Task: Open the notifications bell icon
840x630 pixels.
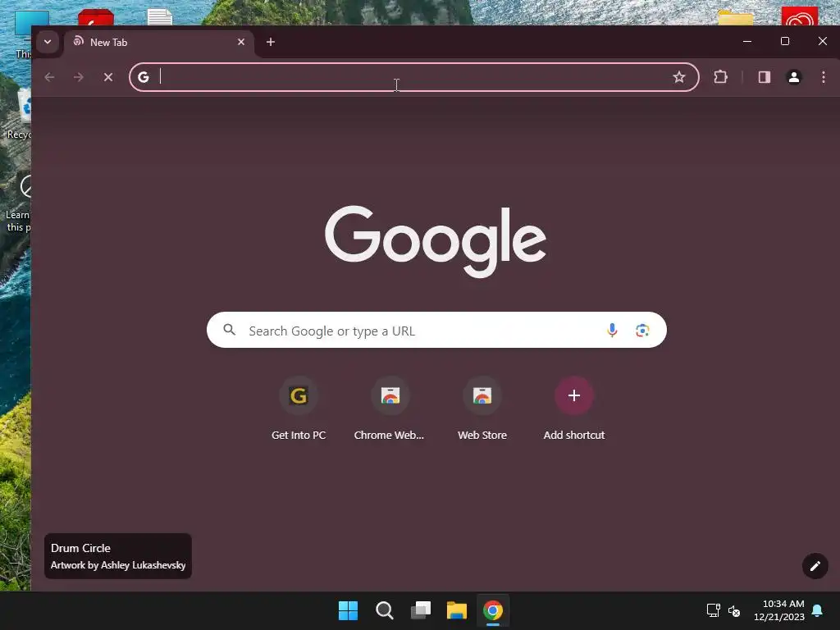Action: [x=818, y=610]
